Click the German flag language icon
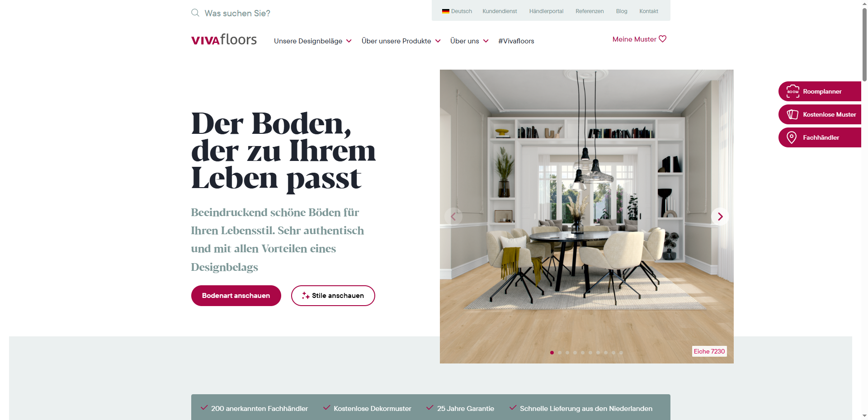This screenshot has height=420, width=868. pyautogui.click(x=445, y=11)
